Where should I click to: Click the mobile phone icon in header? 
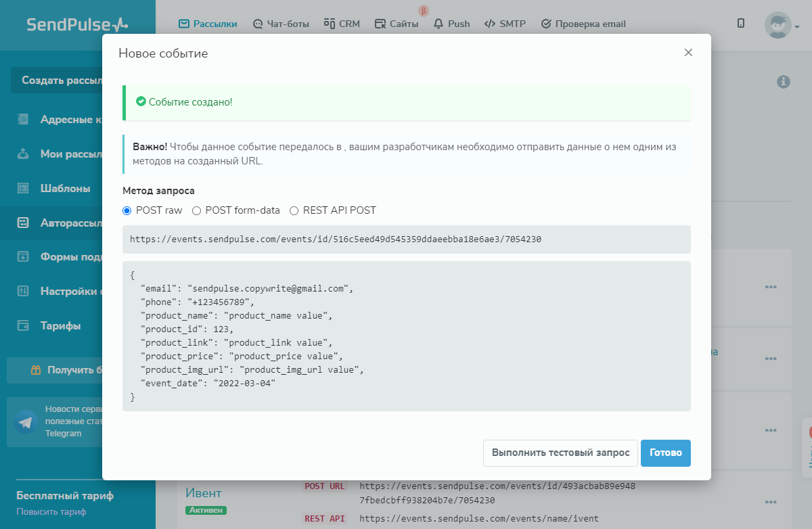[x=741, y=23]
